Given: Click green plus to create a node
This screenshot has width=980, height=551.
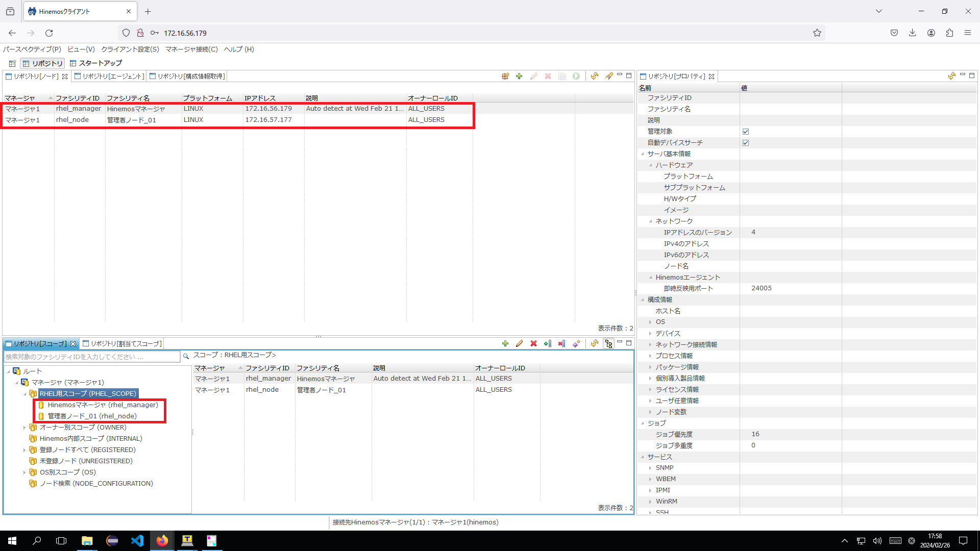Looking at the screenshot, I should (x=519, y=76).
